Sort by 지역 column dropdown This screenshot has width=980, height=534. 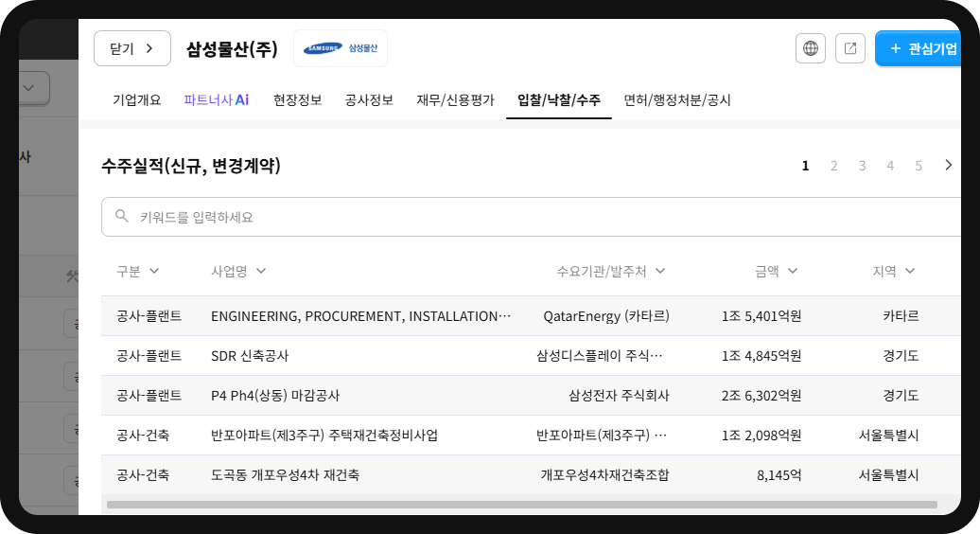point(894,271)
